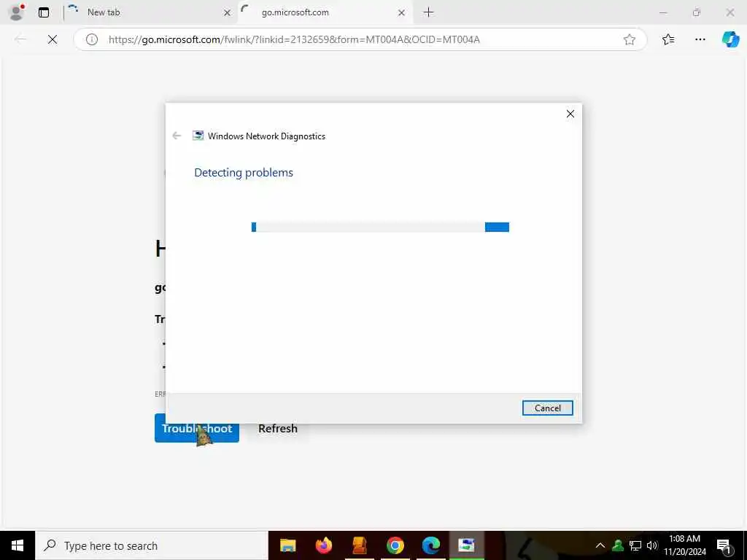Open the network status tray icon
This screenshot has height=560, width=747.
[635, 545]
